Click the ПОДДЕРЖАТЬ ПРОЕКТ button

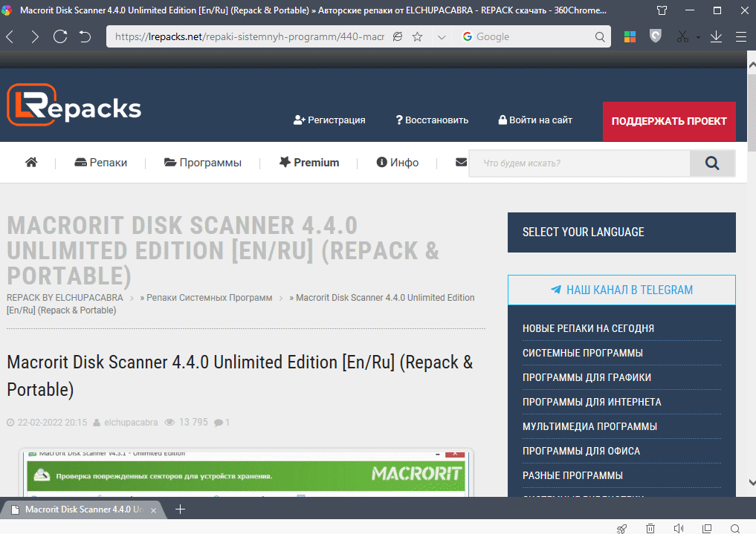point(669,121)
